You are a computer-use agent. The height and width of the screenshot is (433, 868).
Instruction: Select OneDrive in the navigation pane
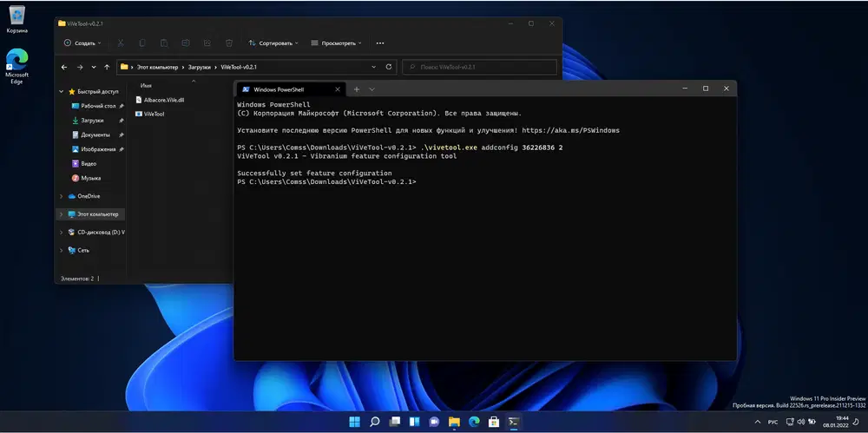click(83, 196)
